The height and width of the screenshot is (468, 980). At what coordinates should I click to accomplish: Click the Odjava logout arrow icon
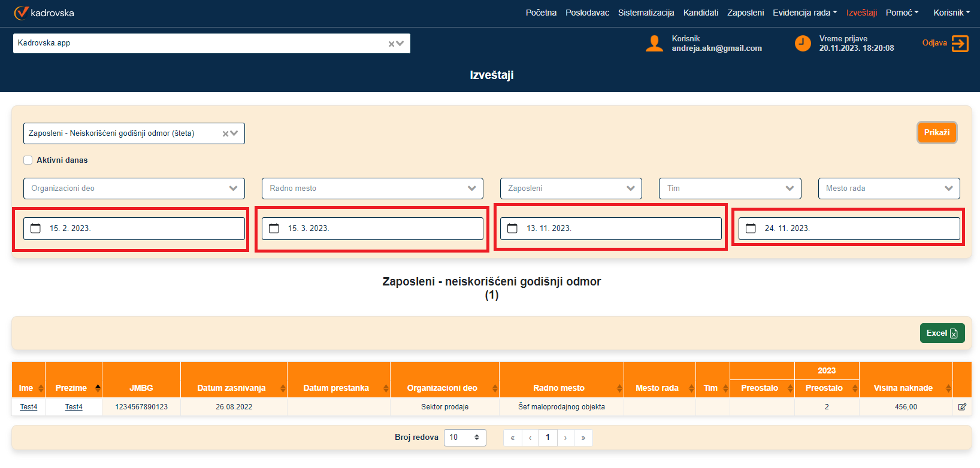[960, 44]
